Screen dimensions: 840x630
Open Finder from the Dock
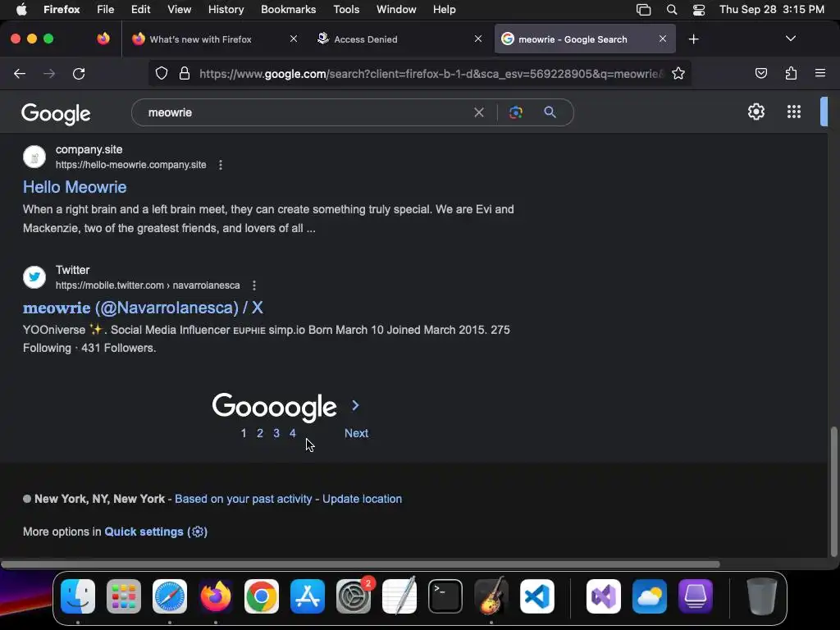[78, 596]
